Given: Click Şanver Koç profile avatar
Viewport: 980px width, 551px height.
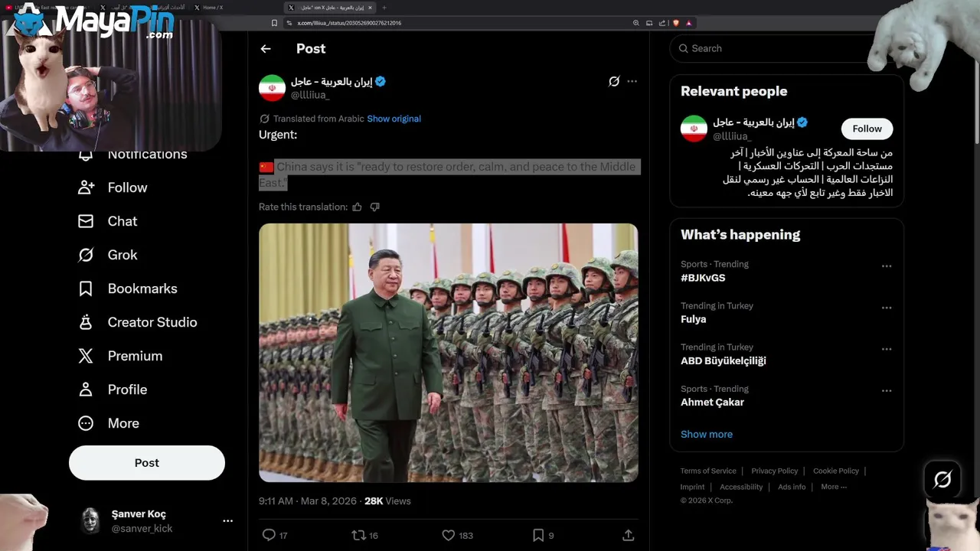Looking at the screenshot, I should pyautogui.click(x=91, y=520).
